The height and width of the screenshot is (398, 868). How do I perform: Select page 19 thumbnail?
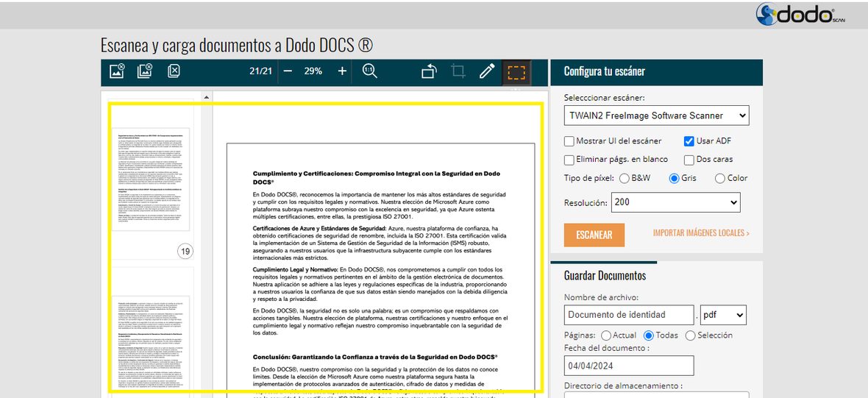pos(151,180)
